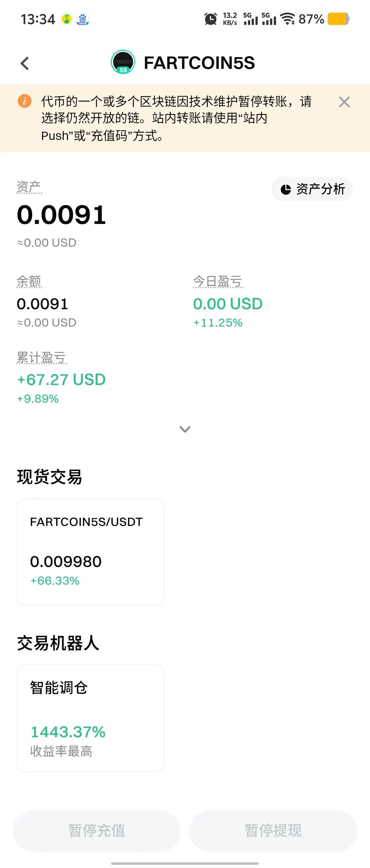Tap the 暂停充值 deposit button
The width and height of the screenshot is (370, 868).
[x=97, y=831]
